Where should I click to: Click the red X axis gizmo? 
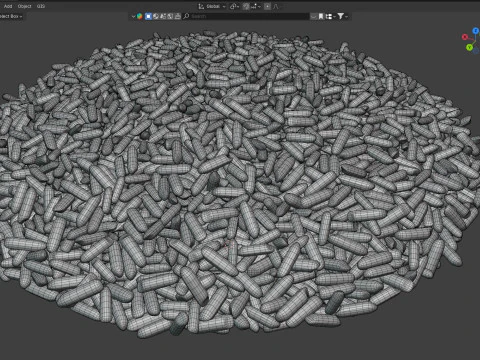click(x=465, y=37)
